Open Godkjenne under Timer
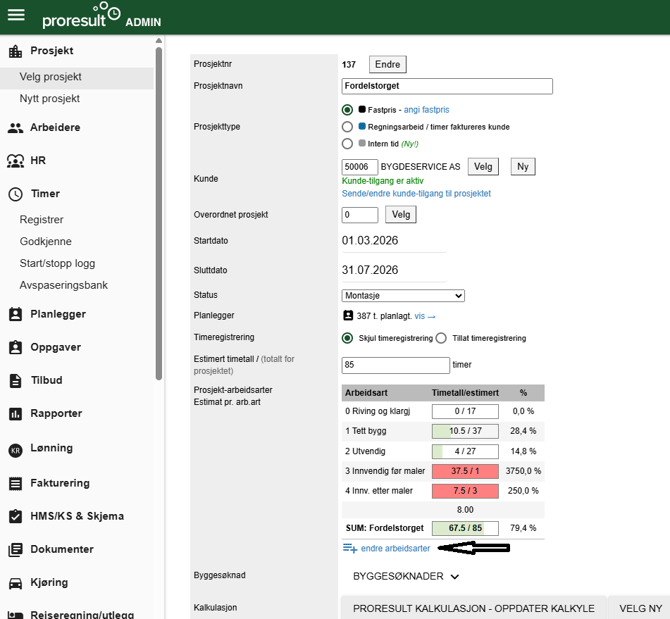 click(46, 241)
